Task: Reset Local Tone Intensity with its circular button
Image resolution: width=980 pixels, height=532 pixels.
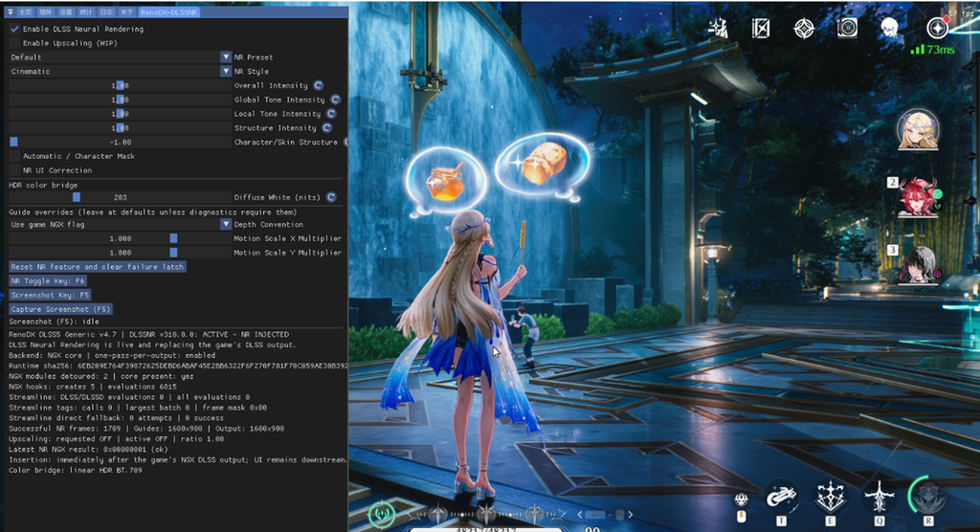Action: pos(330,114)
